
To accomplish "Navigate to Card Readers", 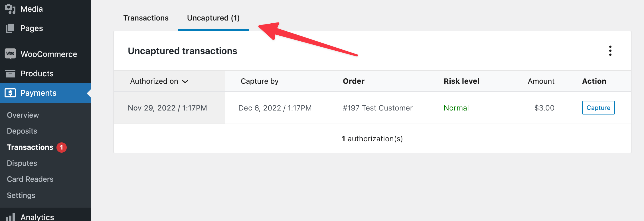I will point(30,179).
